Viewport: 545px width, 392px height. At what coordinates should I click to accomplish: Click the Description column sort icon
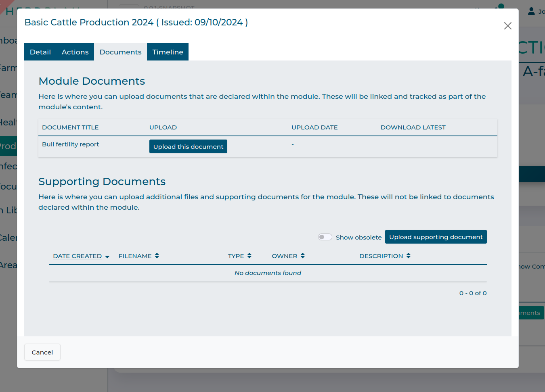pos(408,256)
